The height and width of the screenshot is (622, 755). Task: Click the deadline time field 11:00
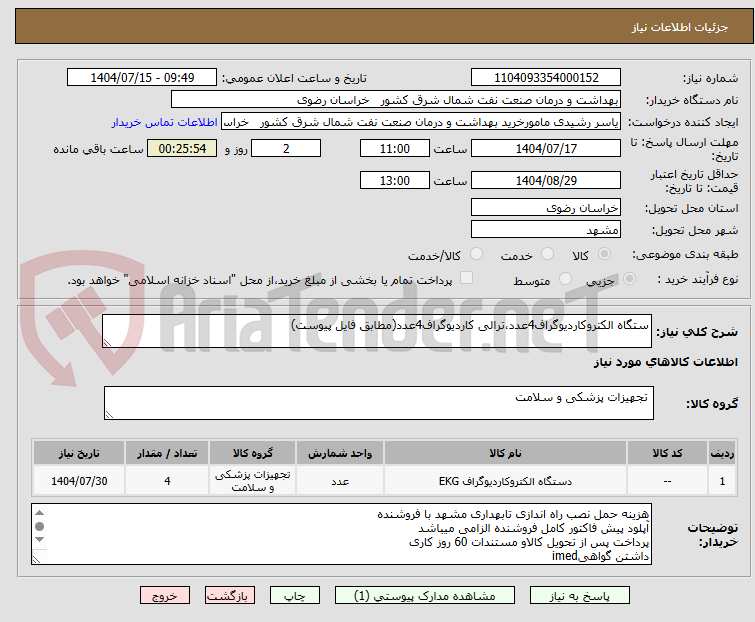[394, 148]
